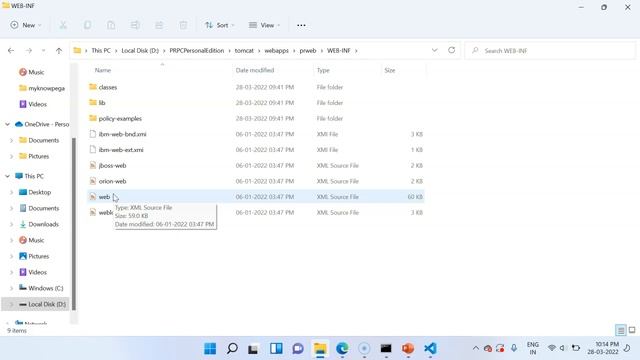Open the View dropdown
Image resolution: width=640 pixels, height=360 pixels.
click(x=264, y=25)
